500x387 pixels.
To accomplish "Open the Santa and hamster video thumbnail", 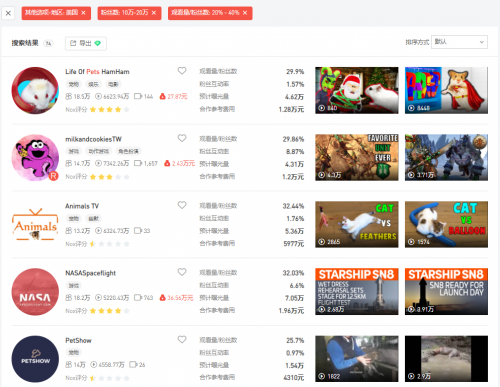I will click(x=357, y=90).
